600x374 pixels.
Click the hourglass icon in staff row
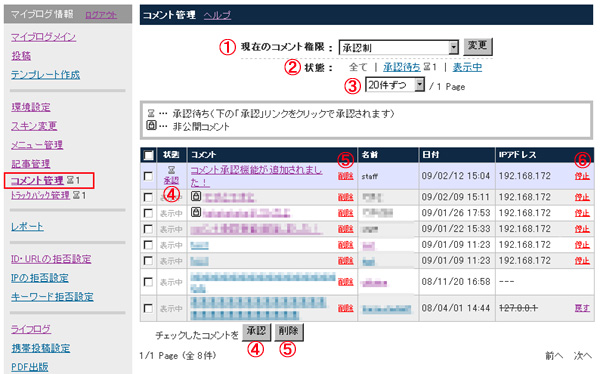[x=171, y=170]
